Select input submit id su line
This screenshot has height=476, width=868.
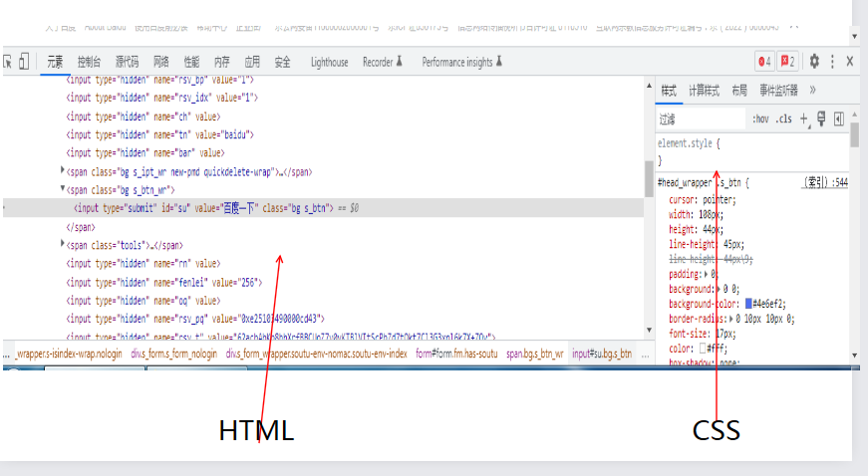(x=323, y=208)
